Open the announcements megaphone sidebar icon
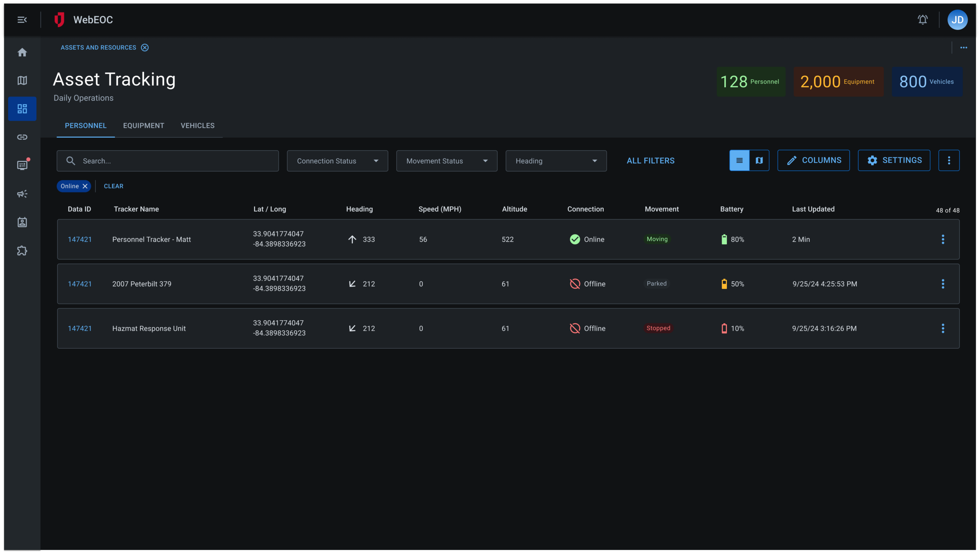 pyautogui.click(x=22, y=194)
